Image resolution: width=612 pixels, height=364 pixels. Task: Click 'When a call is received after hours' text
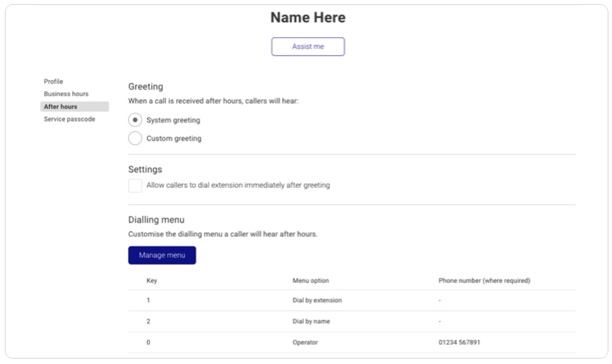point(185,101)
